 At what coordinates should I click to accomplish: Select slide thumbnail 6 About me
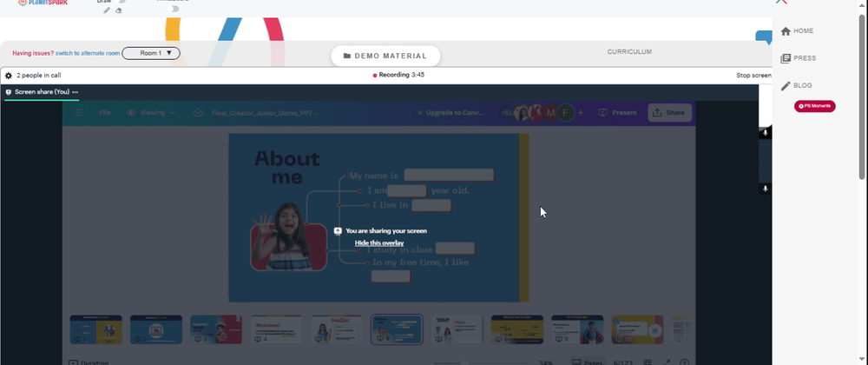click(397, 329)
